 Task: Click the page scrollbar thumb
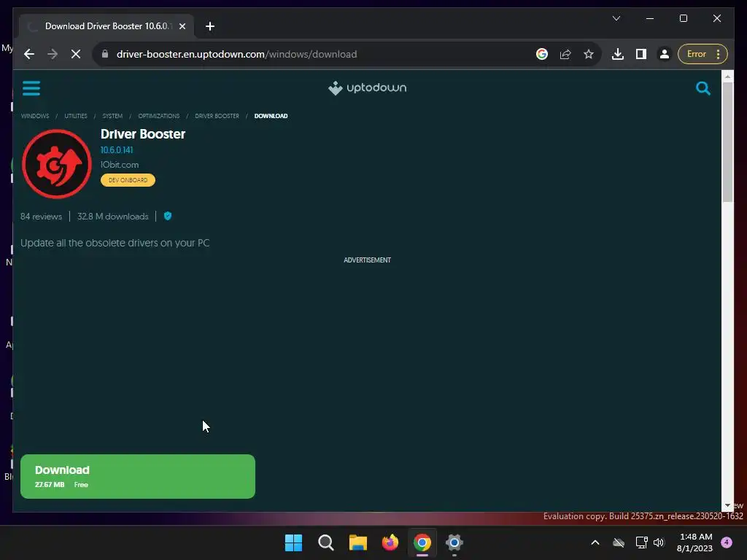point(727,142)
